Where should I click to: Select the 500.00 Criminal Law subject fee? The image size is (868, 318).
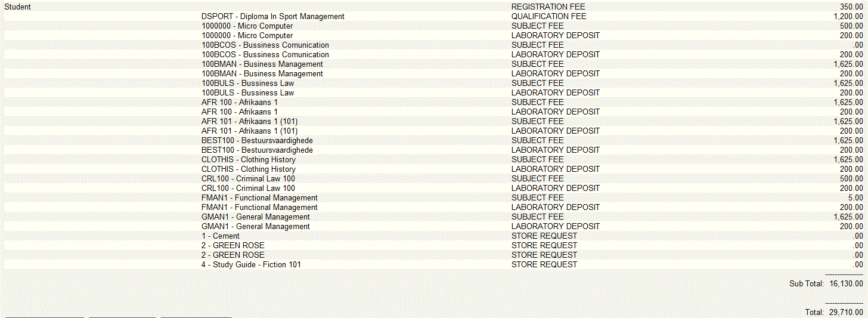(851, 179)
